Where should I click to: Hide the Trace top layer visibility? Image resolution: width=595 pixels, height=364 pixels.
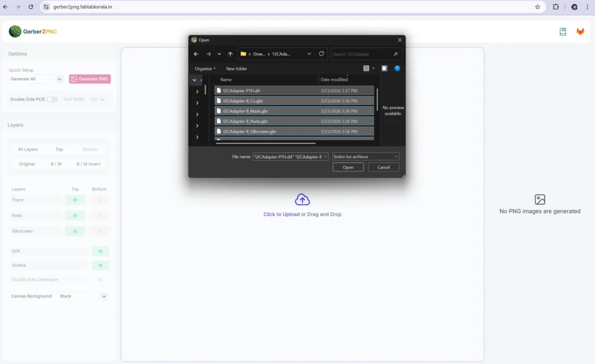tap(75, 200)
